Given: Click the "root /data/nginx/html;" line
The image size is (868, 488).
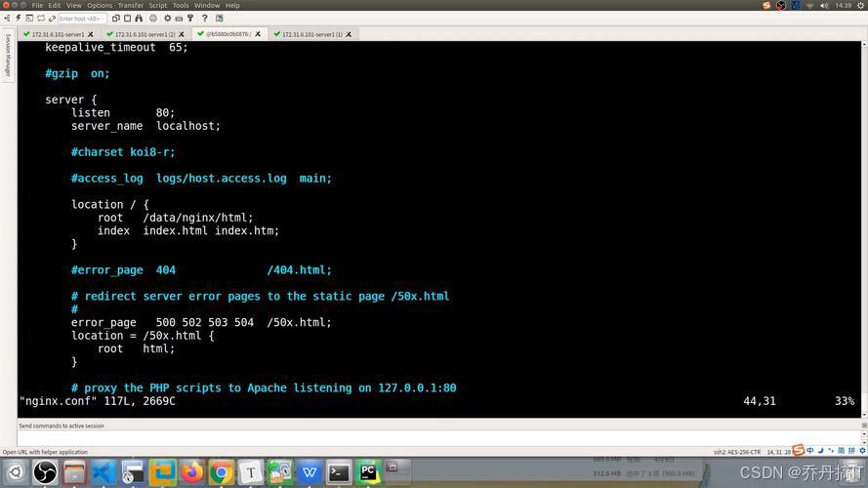Looking at the screenshot, I should (176, 218).
